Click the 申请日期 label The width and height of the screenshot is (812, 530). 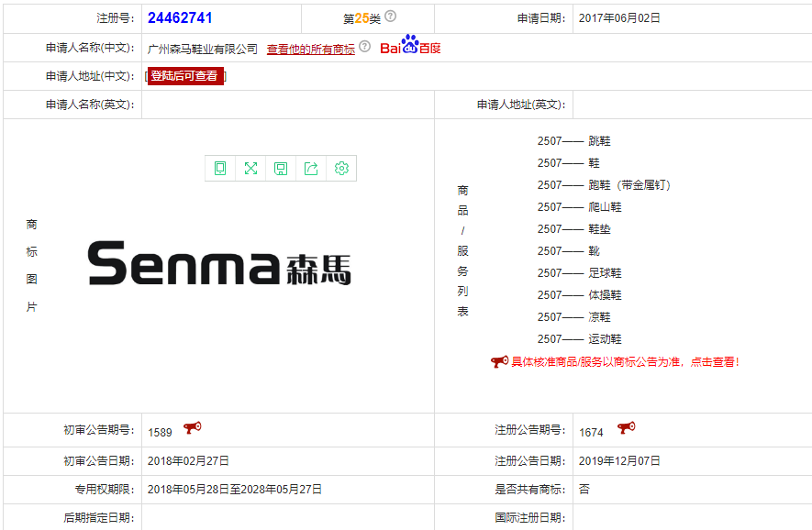[541, 18]
